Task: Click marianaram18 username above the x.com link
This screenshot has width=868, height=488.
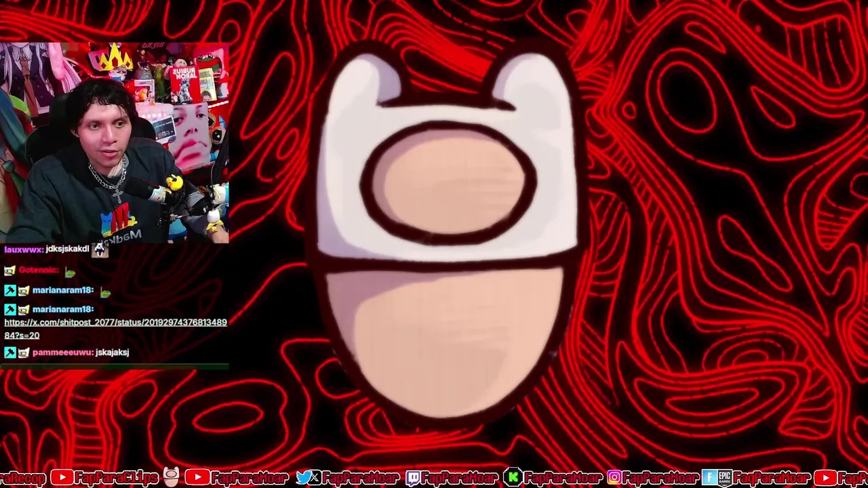Action: point(63,310)
